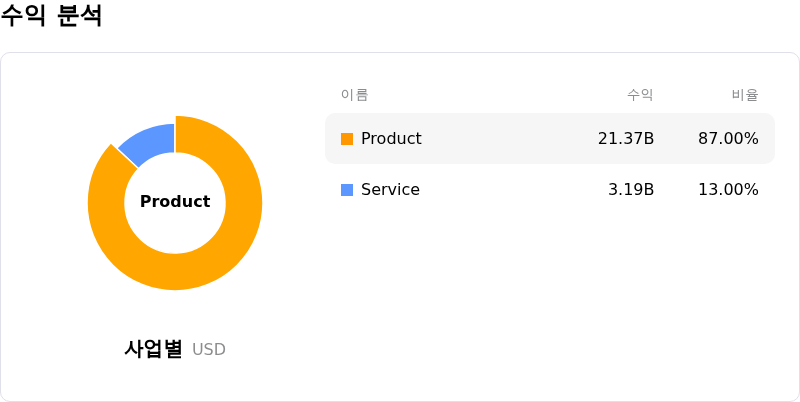Viewport: 800px width, 402px height.
Task: Select the Product row in the table
Action: click(x=550, y=139)
